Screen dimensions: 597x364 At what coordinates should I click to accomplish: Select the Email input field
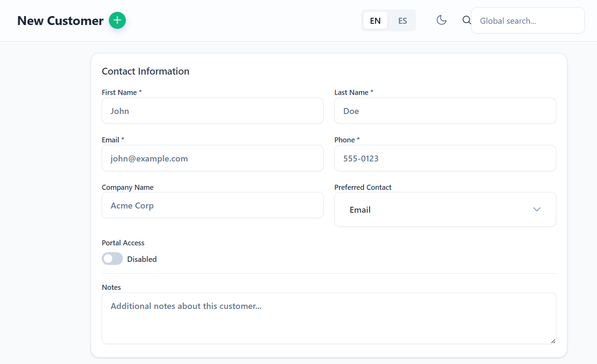pyautogui.click(x=213, y=158)
